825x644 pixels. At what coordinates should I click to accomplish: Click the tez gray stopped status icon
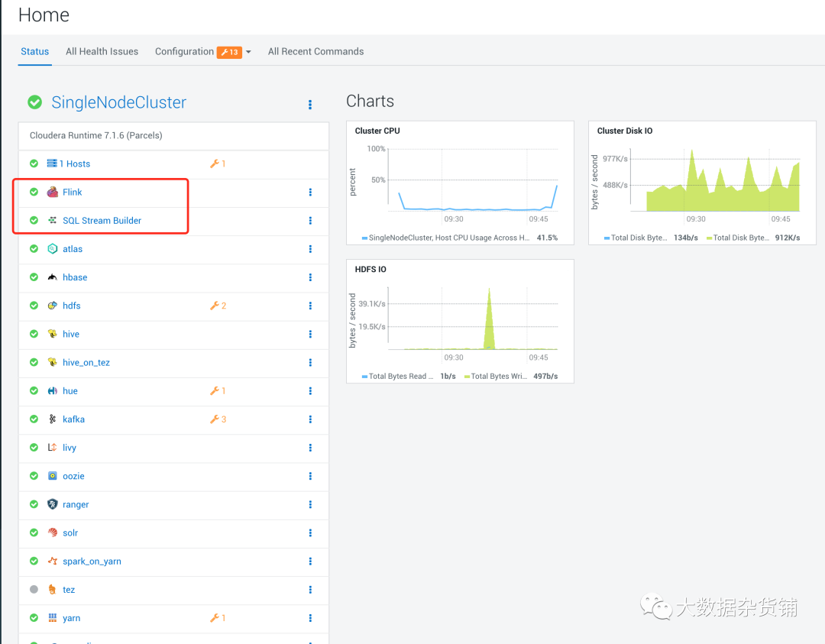tap(34, 590)
